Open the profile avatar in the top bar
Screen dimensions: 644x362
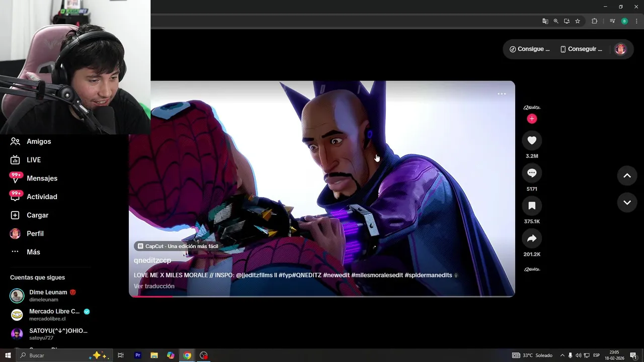[x=620, y=49]
